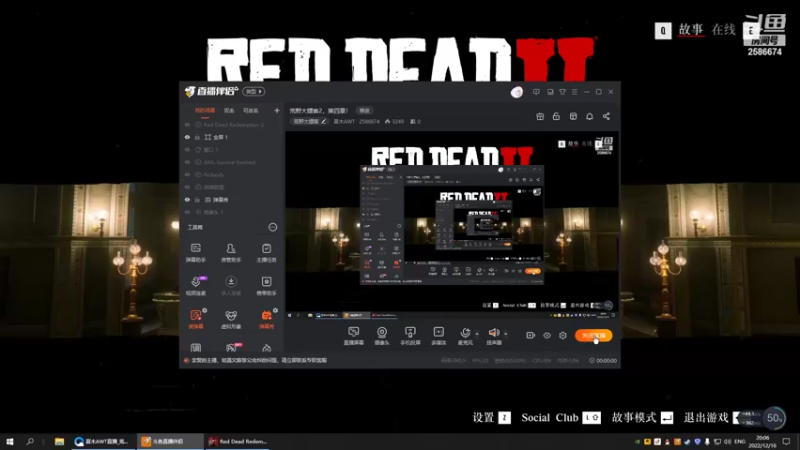Select the Nobody source row
800x450 pixels.
click(x=232, y=174)
